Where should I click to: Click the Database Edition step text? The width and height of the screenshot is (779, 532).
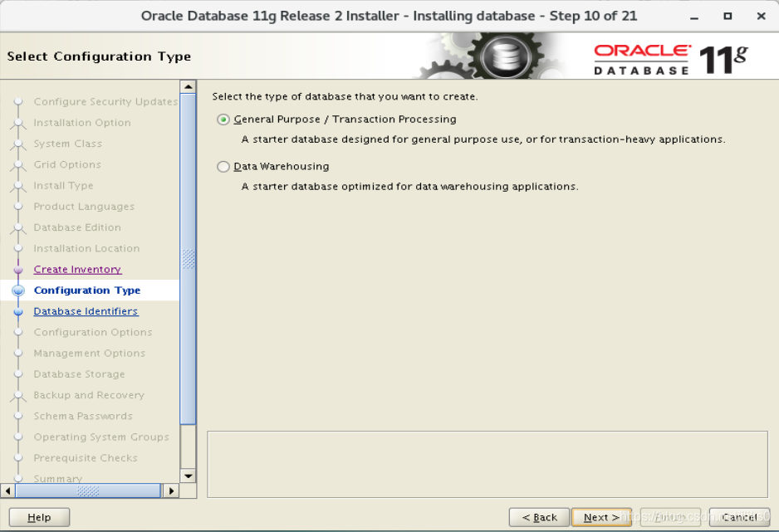(x=77, y=227)
